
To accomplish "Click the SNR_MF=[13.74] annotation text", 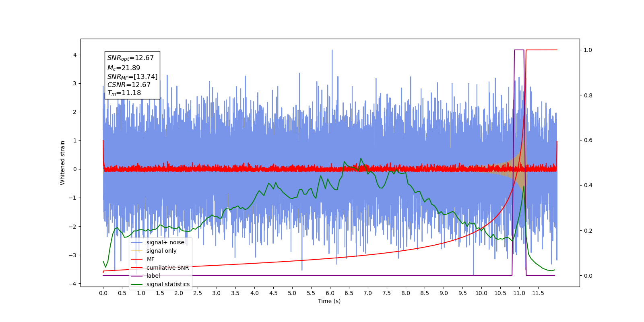I will pyautogui.click(x=132, y=76).
